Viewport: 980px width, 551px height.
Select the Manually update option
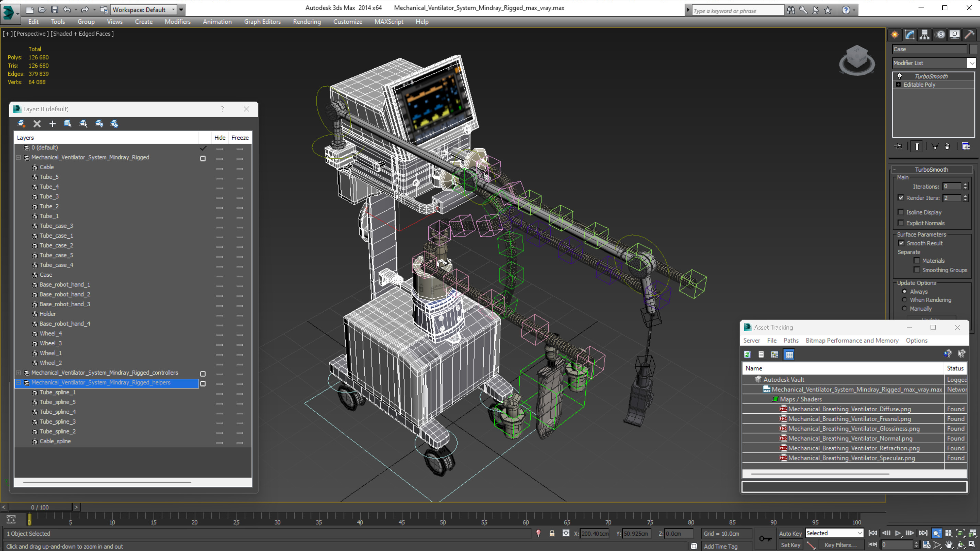[x=905, y=308]
